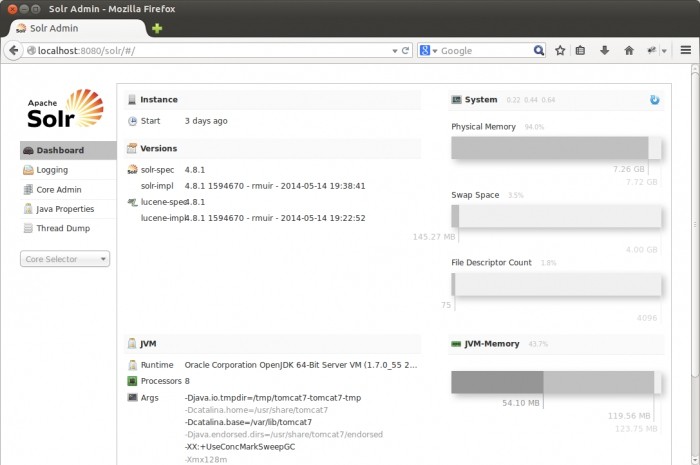Click the Start clock icon
700x465 pixels.
[133, 121]
